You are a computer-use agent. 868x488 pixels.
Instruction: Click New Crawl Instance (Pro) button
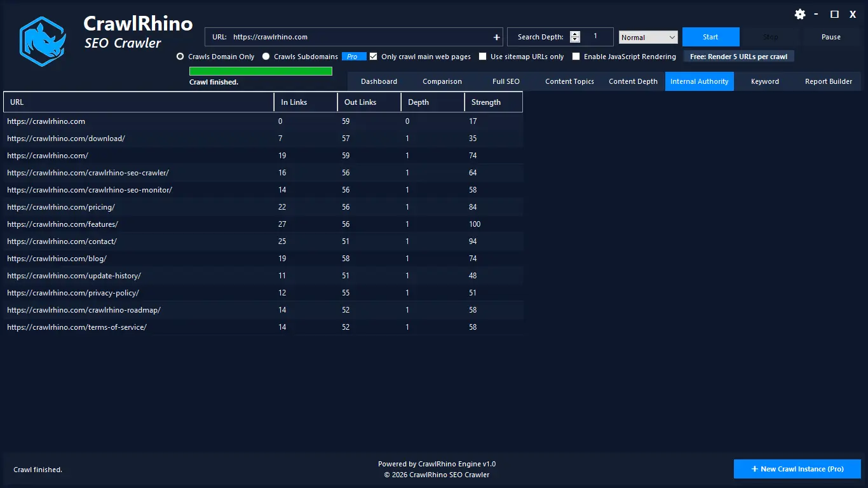pyautogui.click(x=797, y=469)
